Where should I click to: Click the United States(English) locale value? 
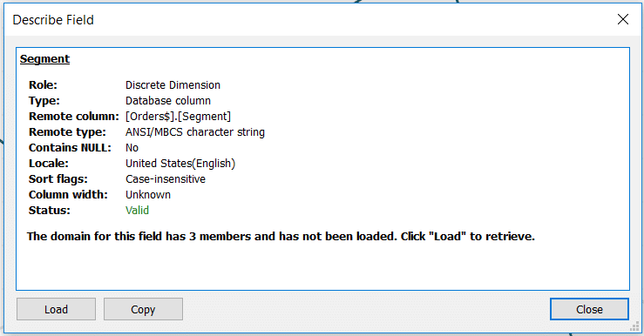point(180,164)
